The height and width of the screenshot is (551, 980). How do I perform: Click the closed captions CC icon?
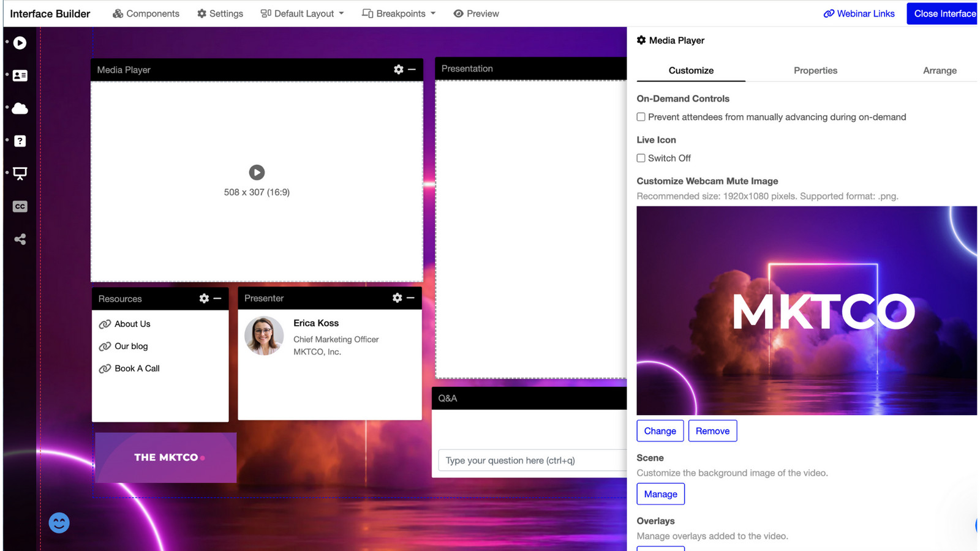20,206
